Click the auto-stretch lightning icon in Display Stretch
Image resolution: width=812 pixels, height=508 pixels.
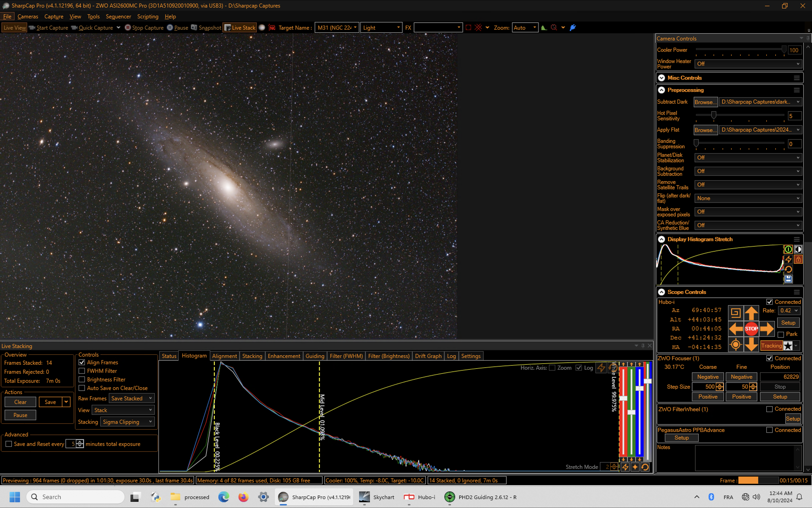pyautogui.click(x=788, y=259)
